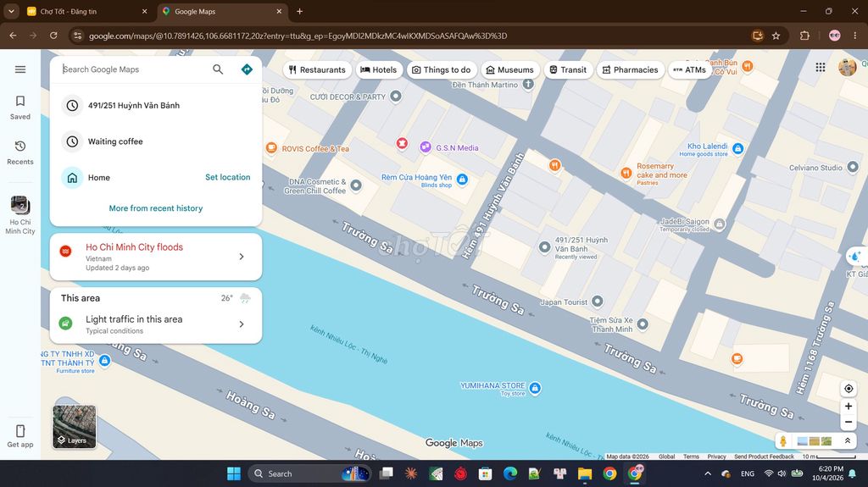Click the CƯỚI DECOR & PARTY pin
868x487 pixels.
point(395,96)
